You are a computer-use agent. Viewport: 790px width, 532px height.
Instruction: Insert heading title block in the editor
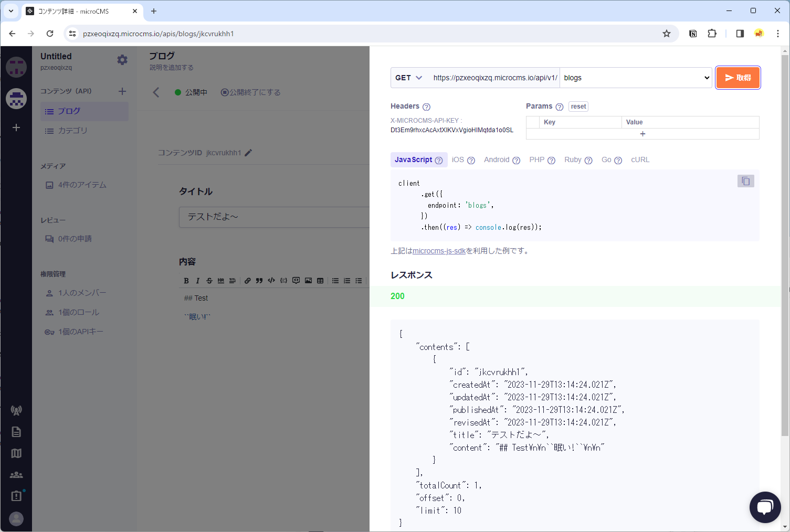click(x=233, y=281)
